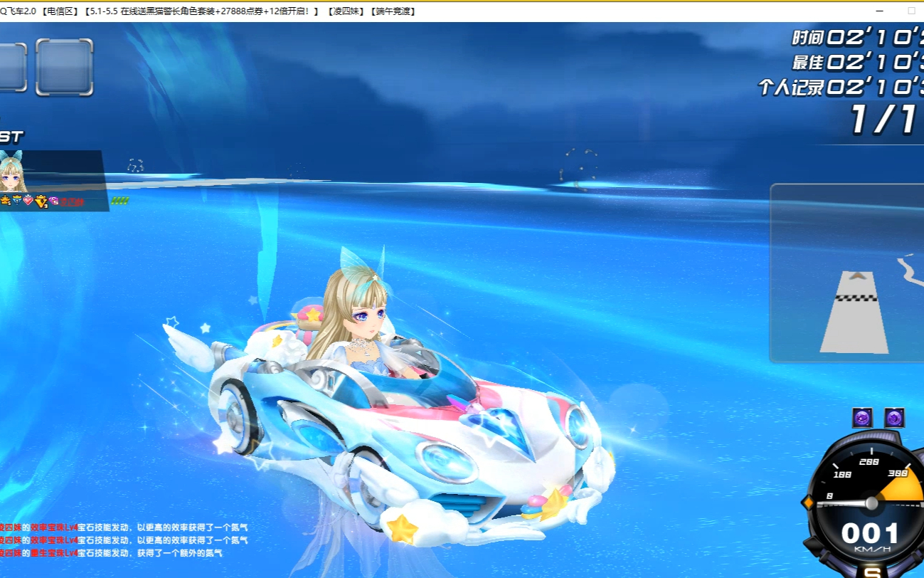Click the second purple gem skill icon

click(x=894, y=418)
